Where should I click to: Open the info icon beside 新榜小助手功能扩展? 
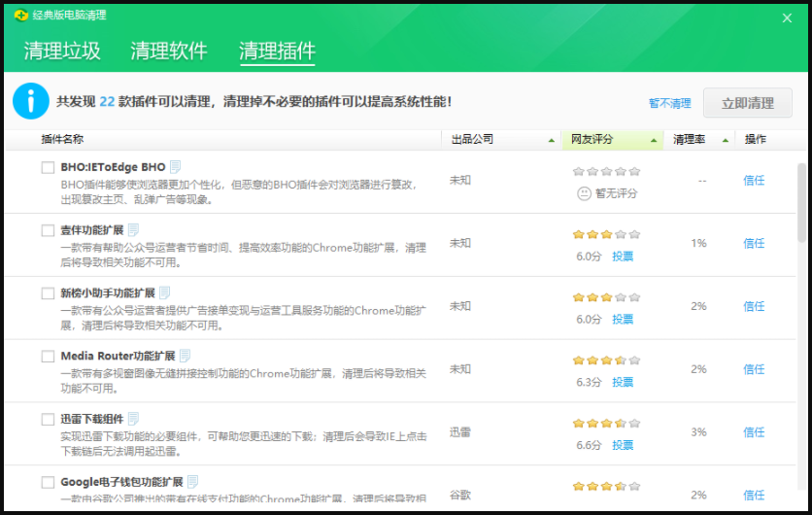click(x=165, y=292)
